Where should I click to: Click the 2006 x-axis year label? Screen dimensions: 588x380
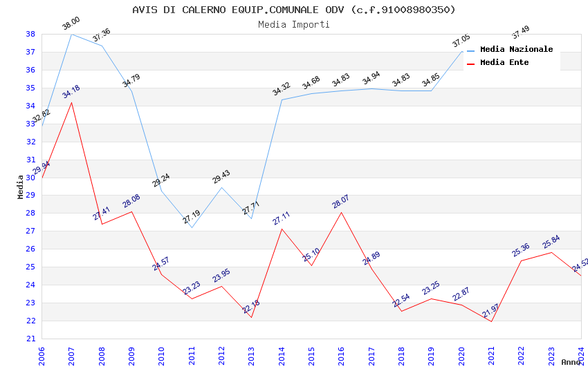click(x=42, y=356)
